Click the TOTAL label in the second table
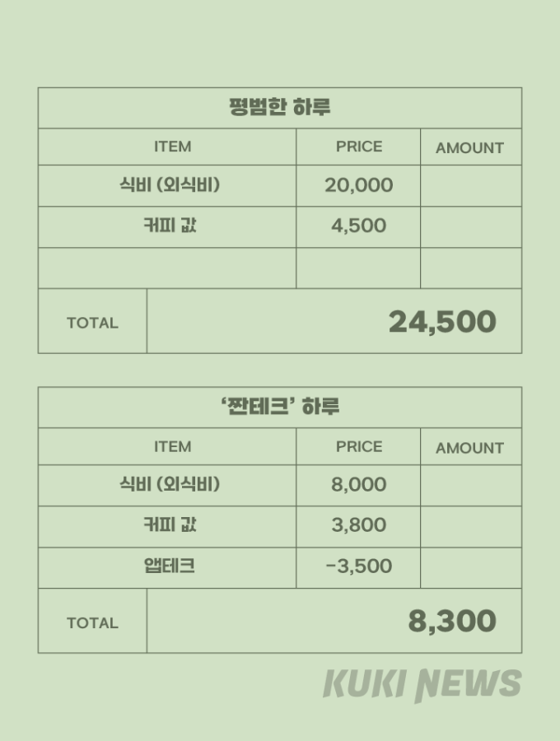Screen dimensions: 560x741 92,623
